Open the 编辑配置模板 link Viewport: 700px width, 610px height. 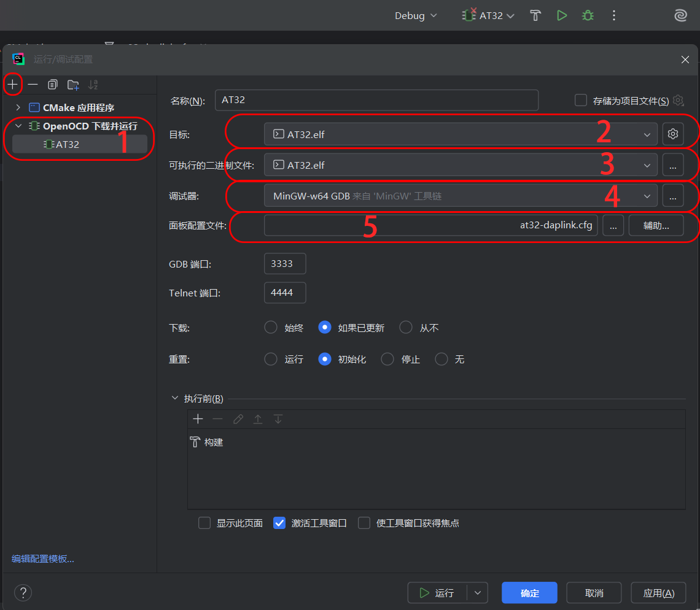pos(43,558)
